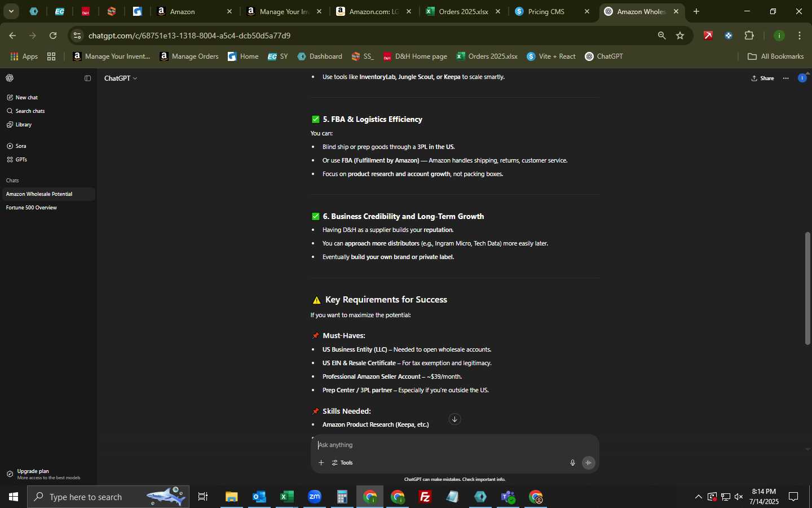This screenshot has width=812, height=508.
Task: Open Zoom from the taskbar
Action: [315, 497]
